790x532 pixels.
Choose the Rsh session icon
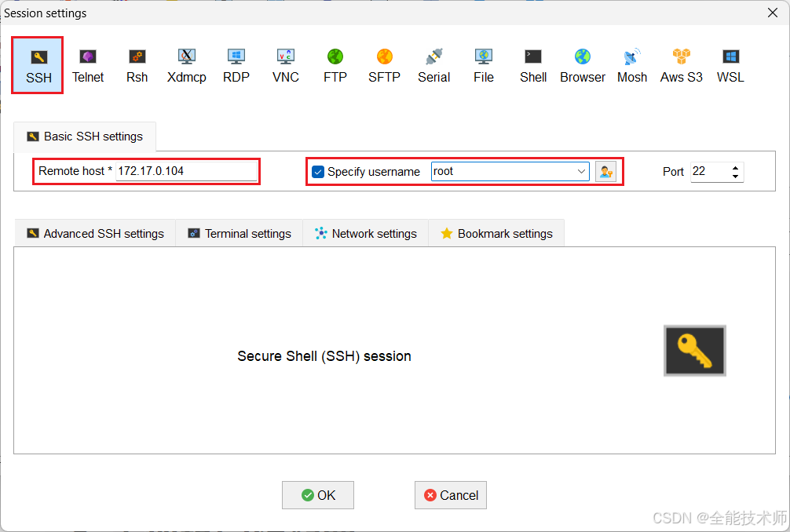pyautogui.click(x=137, y=65)
